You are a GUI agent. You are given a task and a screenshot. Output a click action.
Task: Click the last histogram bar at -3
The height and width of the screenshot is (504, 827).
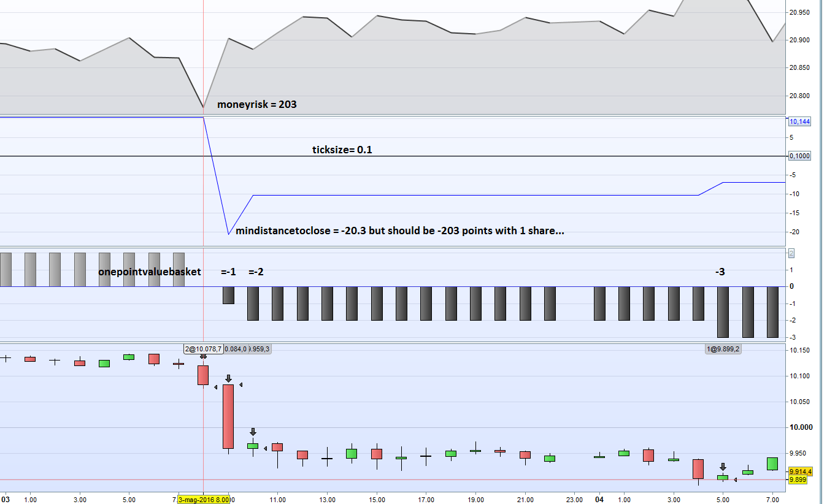(x=773, y=311)
